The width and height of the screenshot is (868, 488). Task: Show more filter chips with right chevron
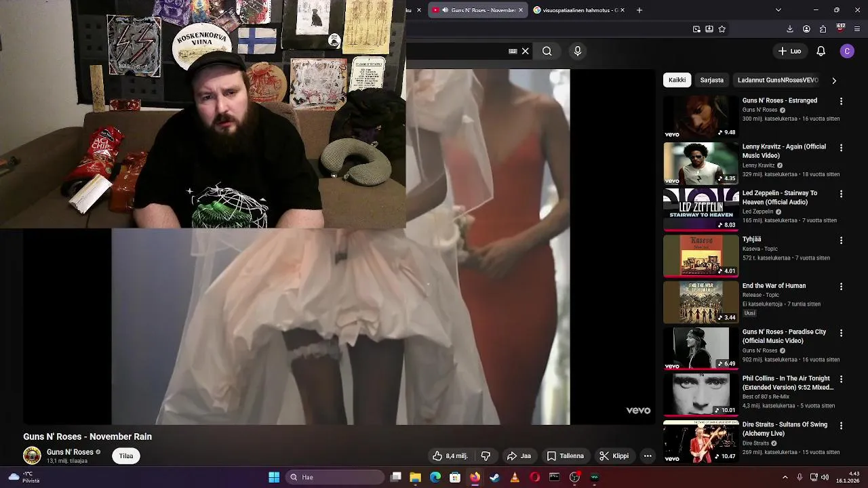[834, 80]
